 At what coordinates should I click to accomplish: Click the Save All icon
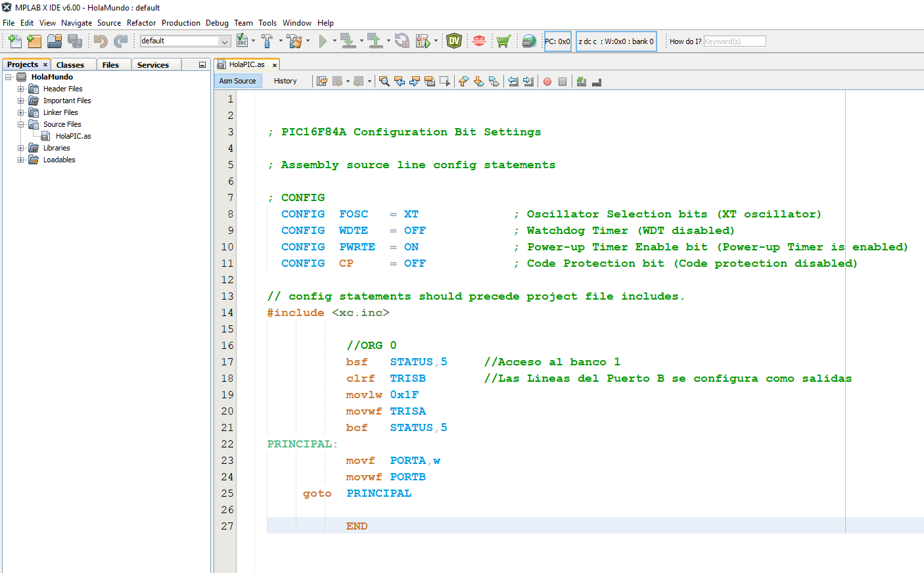coord(75,41)
